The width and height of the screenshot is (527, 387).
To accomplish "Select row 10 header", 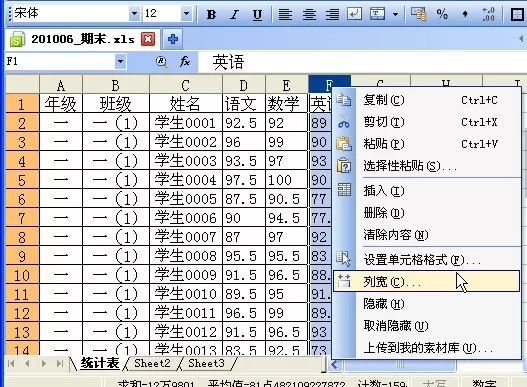I will tap(22, 275).
